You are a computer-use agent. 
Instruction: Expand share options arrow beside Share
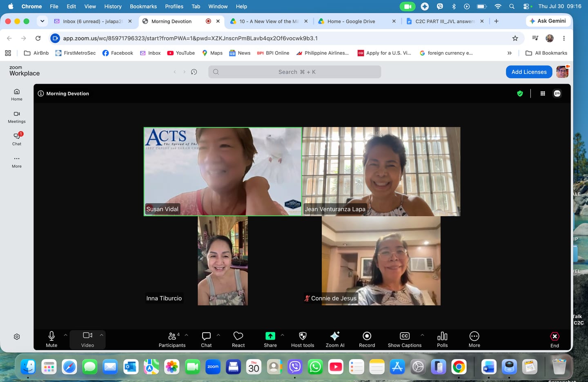[282, 335]
